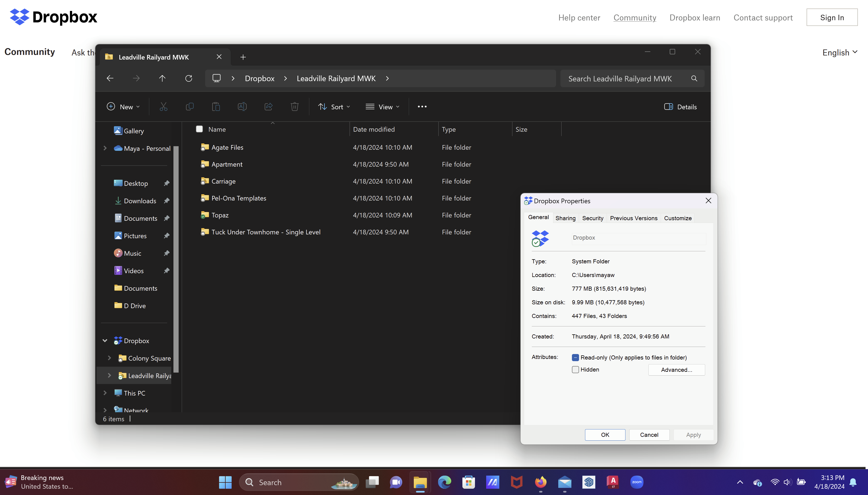Check the Hidden attribute checkbox

(x=575, y=370)
